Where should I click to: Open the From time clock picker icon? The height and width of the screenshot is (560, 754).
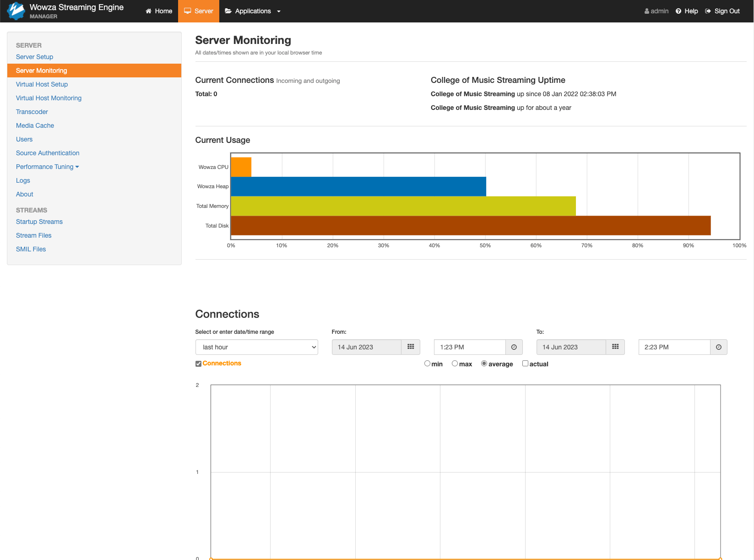point(514,347)
